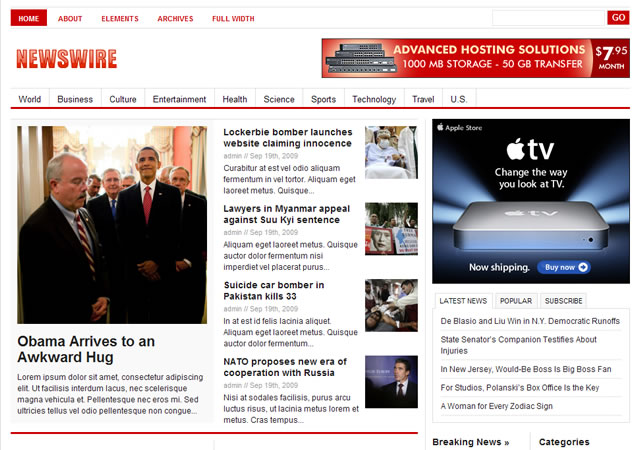Open Lawyers in Myanmar appeal article

click(x=287, y=214)
